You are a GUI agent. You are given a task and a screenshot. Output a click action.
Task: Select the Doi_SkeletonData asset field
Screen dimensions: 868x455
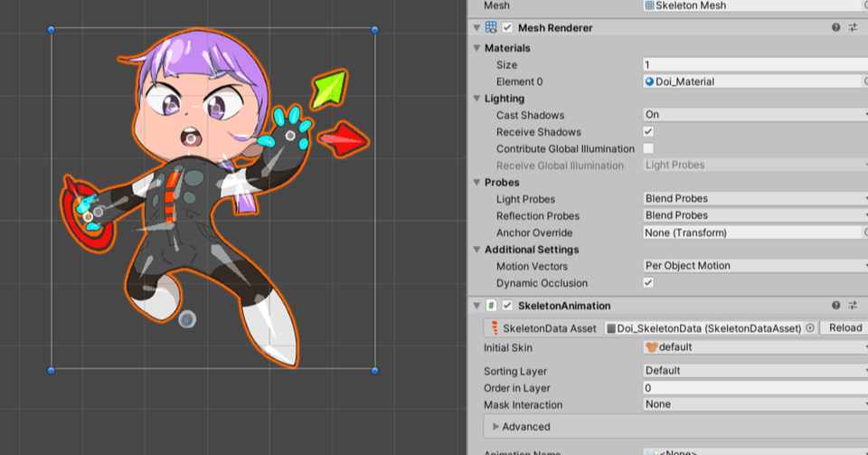coord(703,328)
